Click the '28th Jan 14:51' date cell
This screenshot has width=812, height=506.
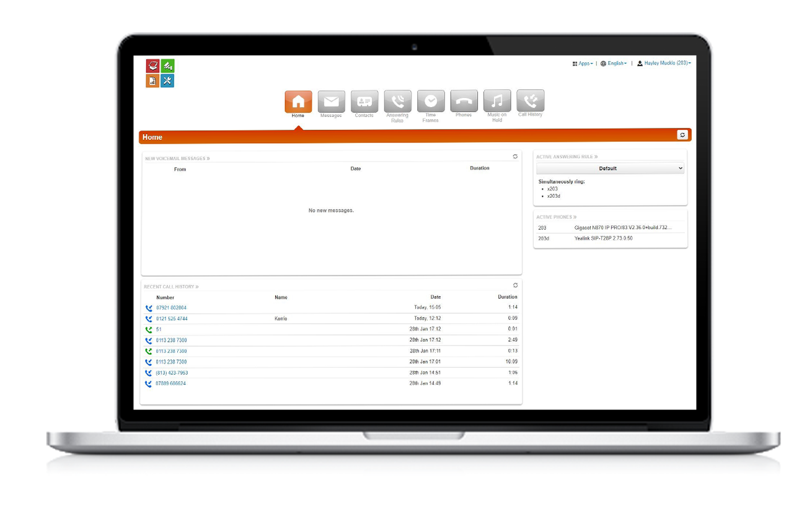(x=425, y=373)
